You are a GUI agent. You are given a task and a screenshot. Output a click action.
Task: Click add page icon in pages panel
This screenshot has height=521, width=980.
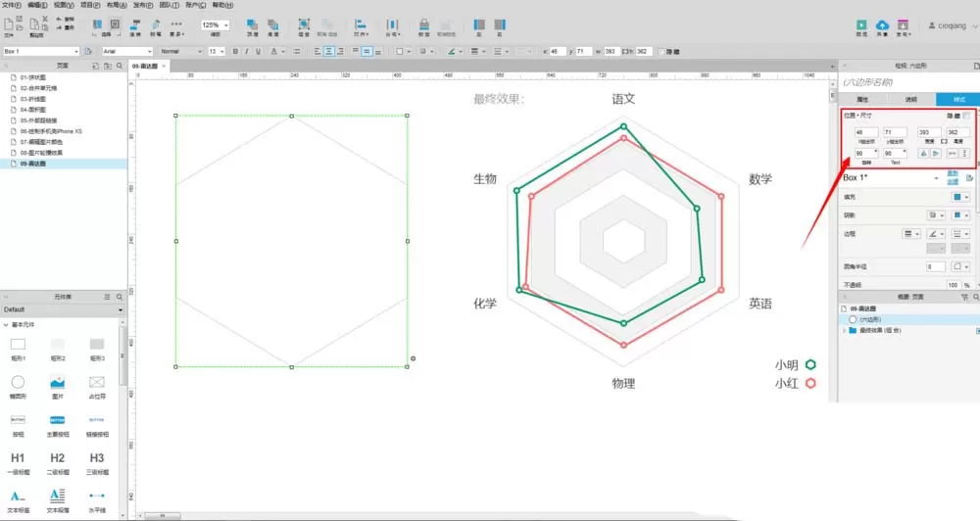tap(96, 66)
